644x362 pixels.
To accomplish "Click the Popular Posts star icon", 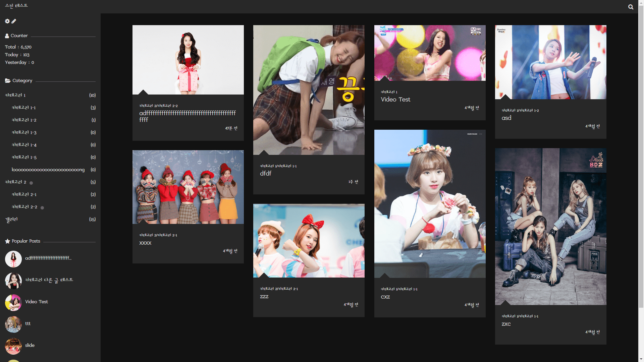I will point(7,241).
